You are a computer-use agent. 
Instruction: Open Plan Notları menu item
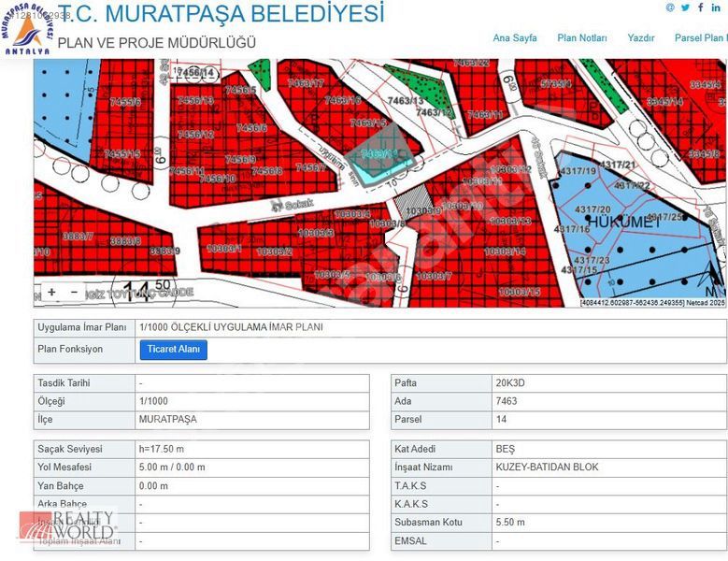click(x=582, y=38)
